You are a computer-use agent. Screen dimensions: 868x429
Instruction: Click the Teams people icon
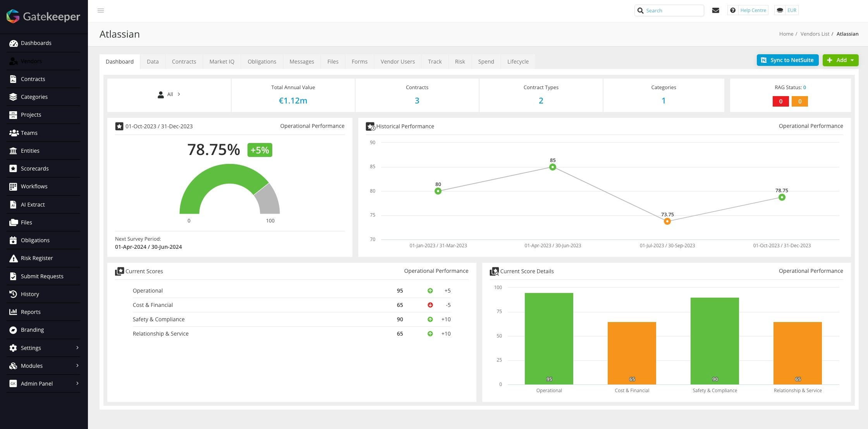click(x=14, y=133)
